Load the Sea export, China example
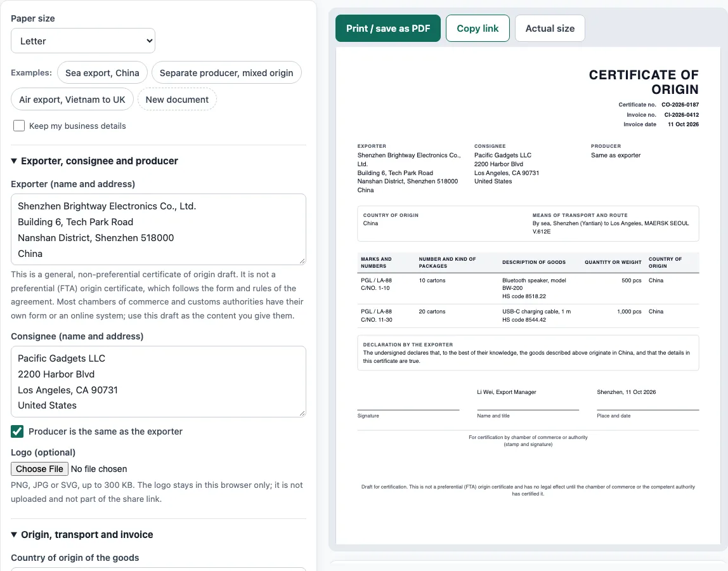 click(102, 73)
